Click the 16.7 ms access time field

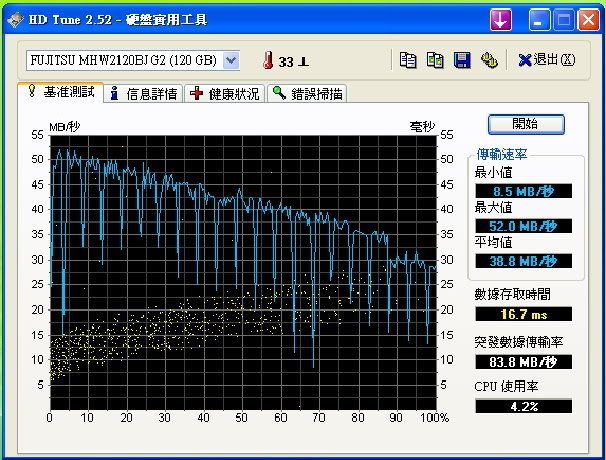pos(523,314)
